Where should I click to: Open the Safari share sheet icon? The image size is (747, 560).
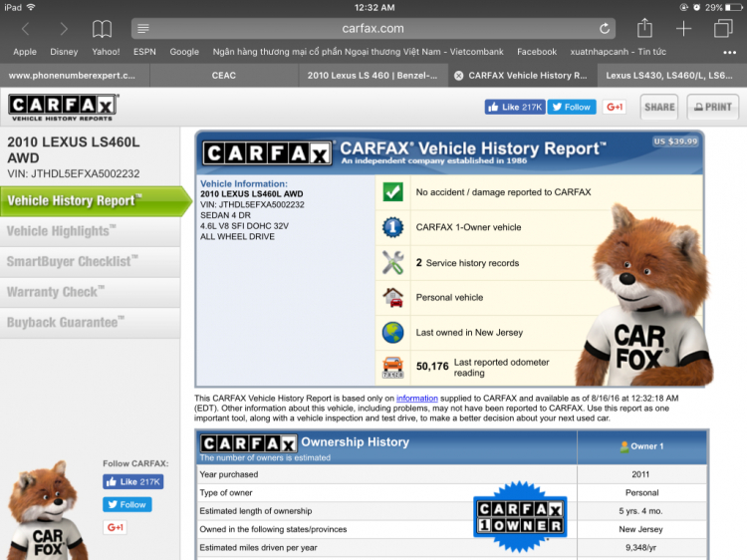644,28
